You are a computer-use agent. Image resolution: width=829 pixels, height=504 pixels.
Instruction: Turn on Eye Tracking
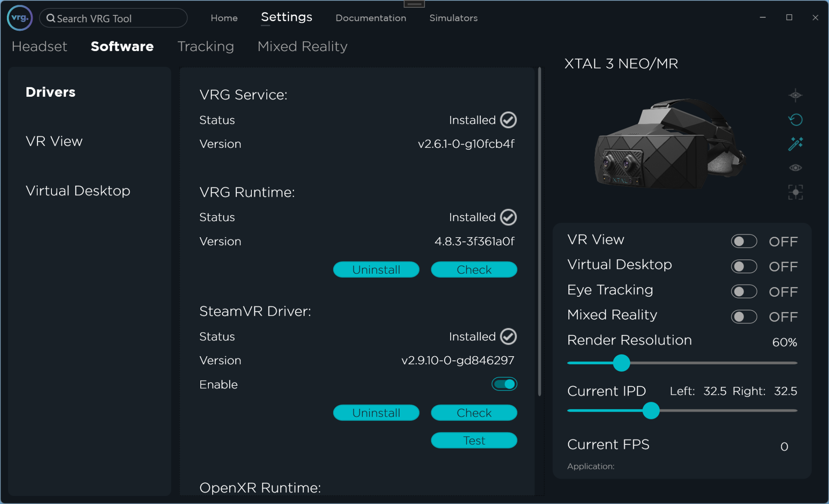[745, 291]
